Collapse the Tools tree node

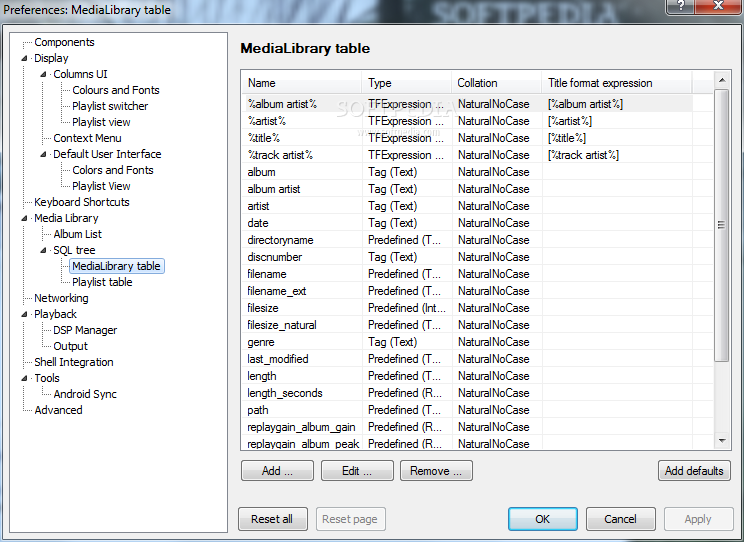point(24,378)
